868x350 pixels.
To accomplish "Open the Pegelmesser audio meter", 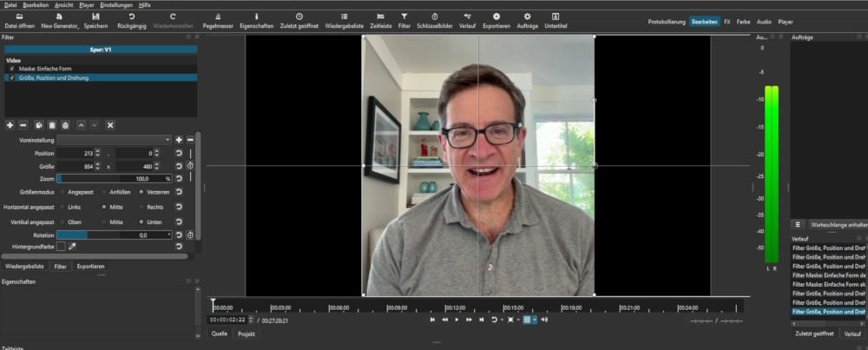I will (x=215, y=20).
